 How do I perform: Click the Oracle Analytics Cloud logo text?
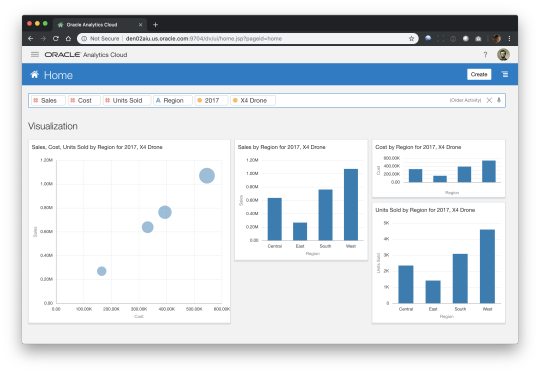(x=86, y=55)
